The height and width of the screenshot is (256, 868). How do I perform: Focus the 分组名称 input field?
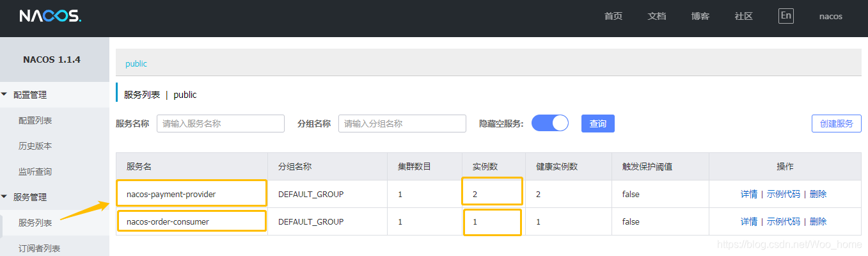click(402, 124)
